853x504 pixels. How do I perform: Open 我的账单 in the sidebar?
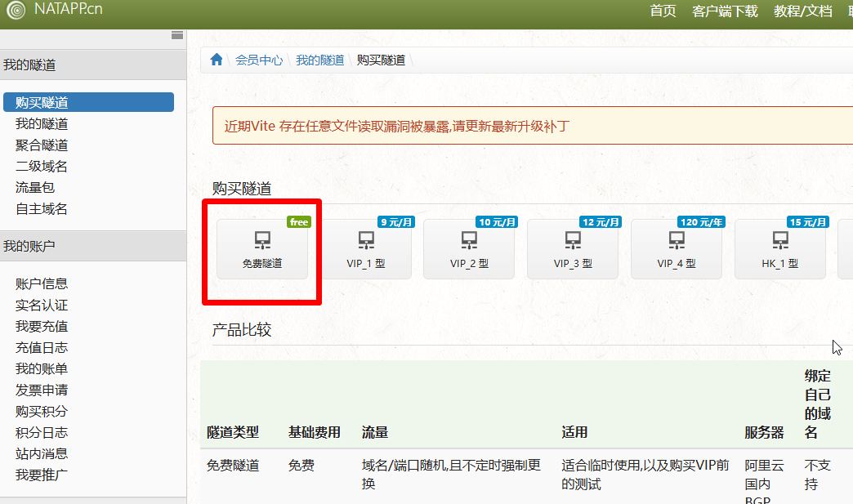click(42, 368)
